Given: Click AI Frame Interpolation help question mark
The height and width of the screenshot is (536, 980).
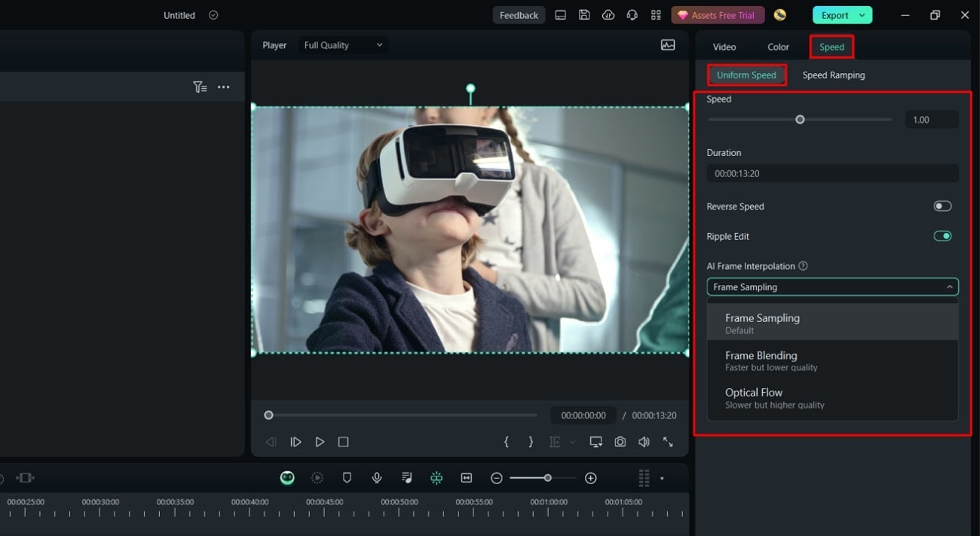Looking at the screenshot, I should [803, 266].
